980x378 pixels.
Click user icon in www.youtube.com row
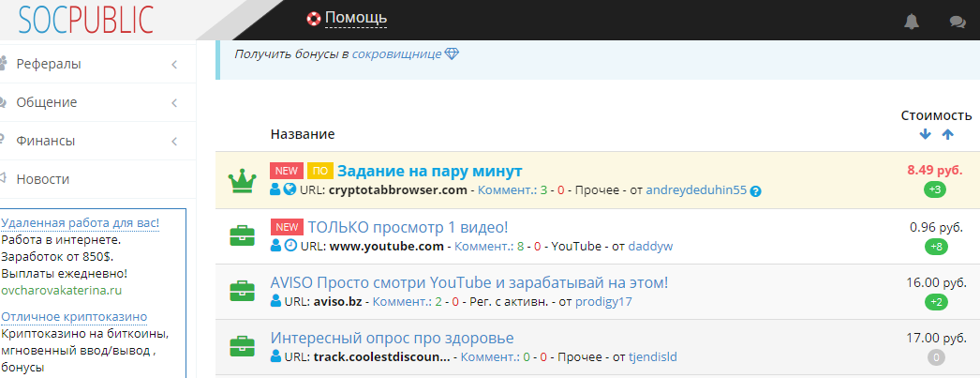(x=275, y=246)
